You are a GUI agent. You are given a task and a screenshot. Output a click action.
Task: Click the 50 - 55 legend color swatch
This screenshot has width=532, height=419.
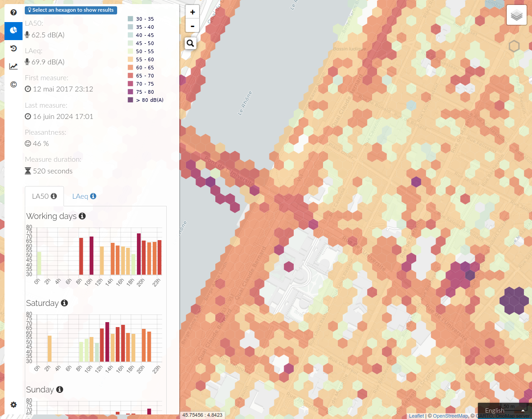point(130,51)
